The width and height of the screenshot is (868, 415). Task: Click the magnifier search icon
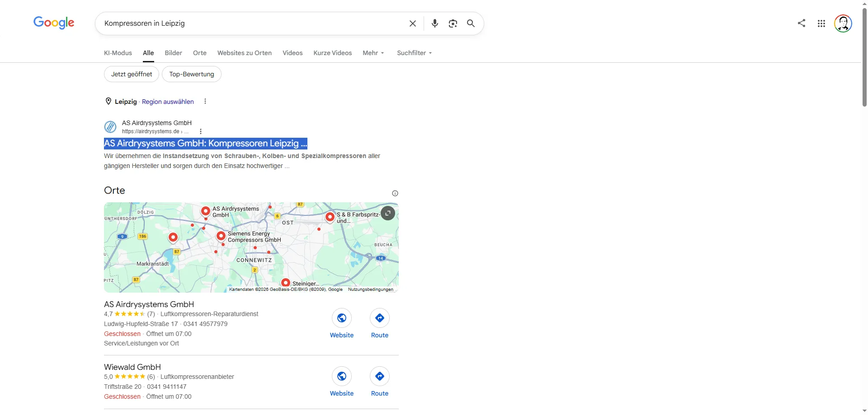pyautogui.click(x=471, y=23)
